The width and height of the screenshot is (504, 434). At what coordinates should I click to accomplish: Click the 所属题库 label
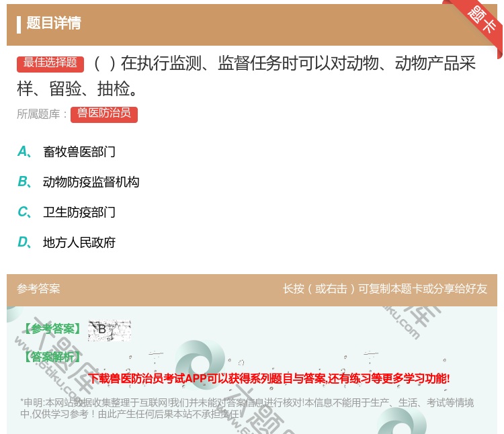click(x=42, y=114)
